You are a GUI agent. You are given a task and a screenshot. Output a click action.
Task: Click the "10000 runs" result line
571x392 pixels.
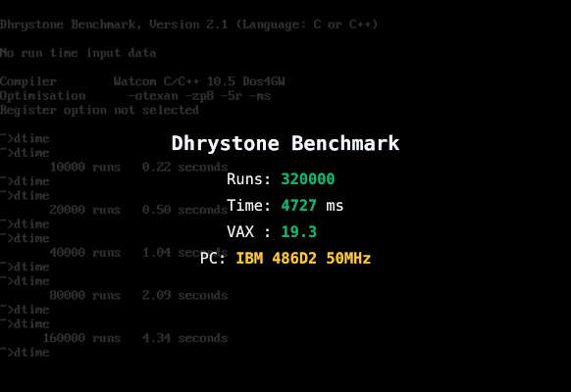point(138,167)
